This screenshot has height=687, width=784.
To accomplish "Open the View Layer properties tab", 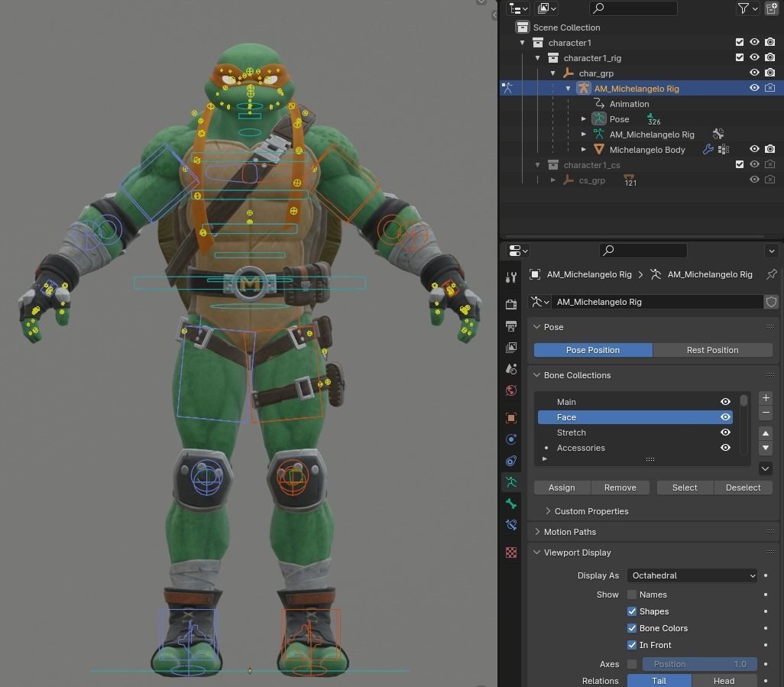I will click(x=511, y=348).
